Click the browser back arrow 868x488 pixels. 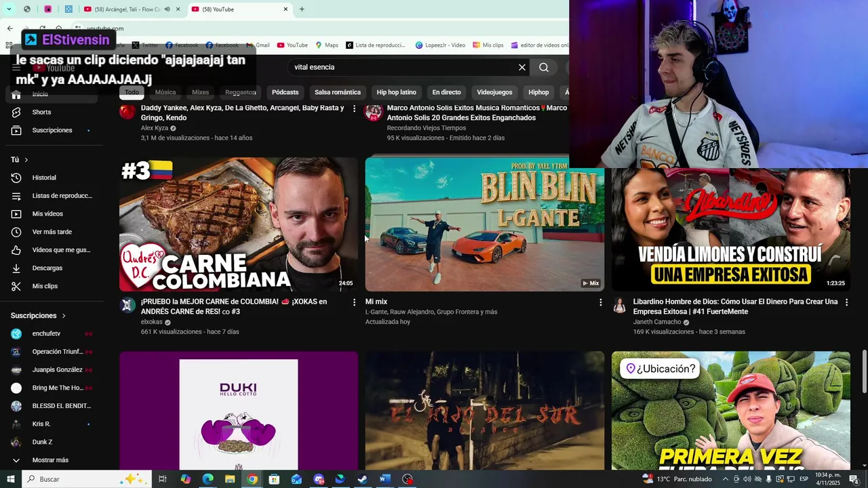[x=9, y=28]
